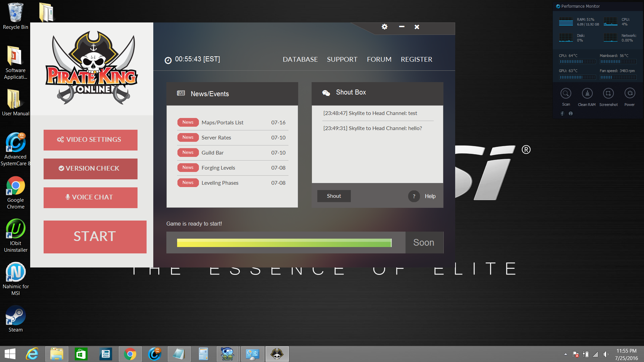Open Calculator from the taskbar
The height and width of the screenshot is (362, 644).
203,354
